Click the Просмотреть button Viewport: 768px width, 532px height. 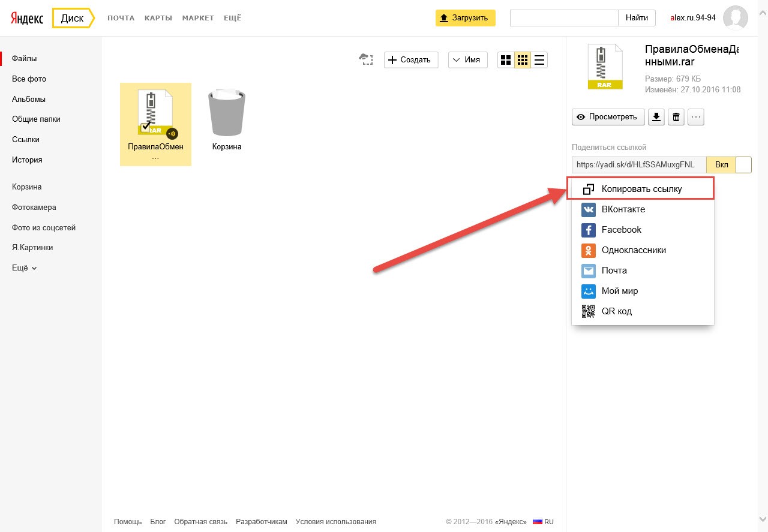coord(608,117)
